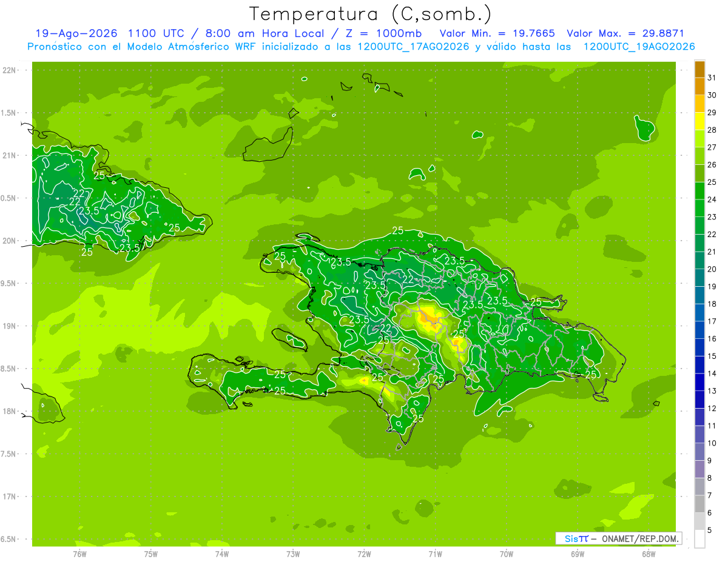Screen dimensions: 728x562
Task: Click the "5" label on the color scale
Action: click(x=710, y=530)
